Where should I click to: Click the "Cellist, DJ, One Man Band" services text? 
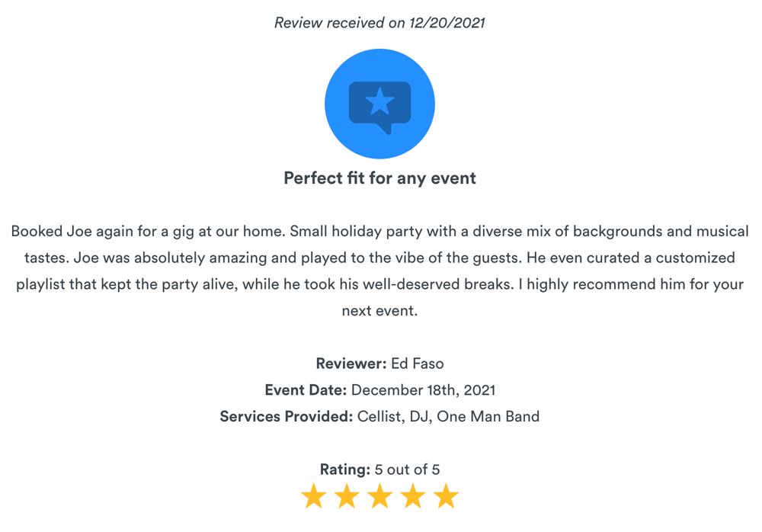448,416
